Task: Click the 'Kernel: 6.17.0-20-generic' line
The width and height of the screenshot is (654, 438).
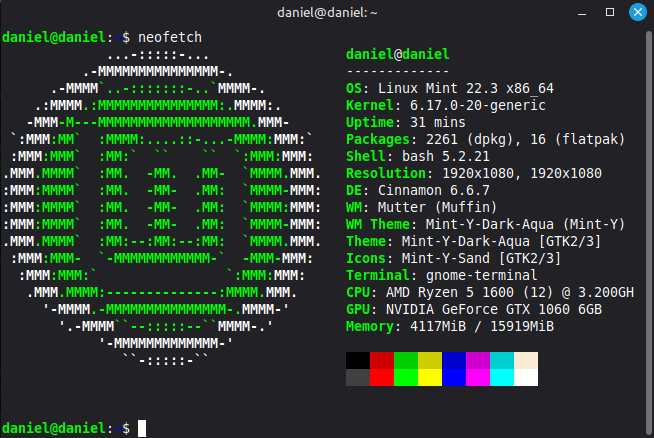Action: coord(445,105)
